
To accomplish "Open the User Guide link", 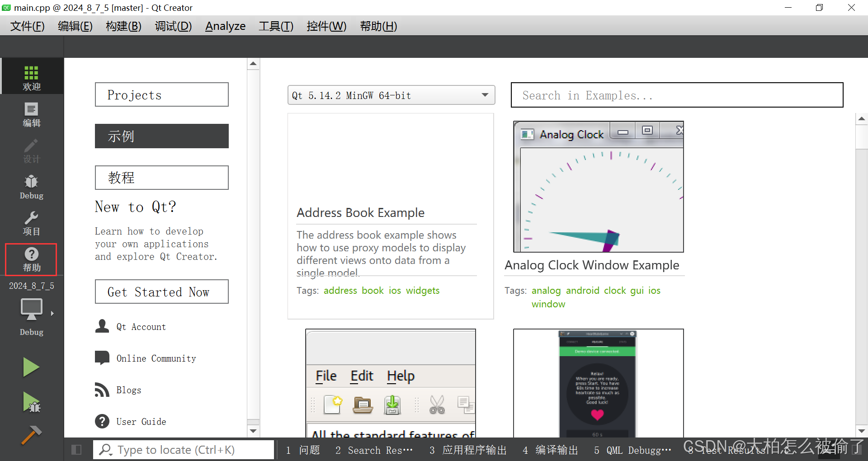I will click(141, 422).
